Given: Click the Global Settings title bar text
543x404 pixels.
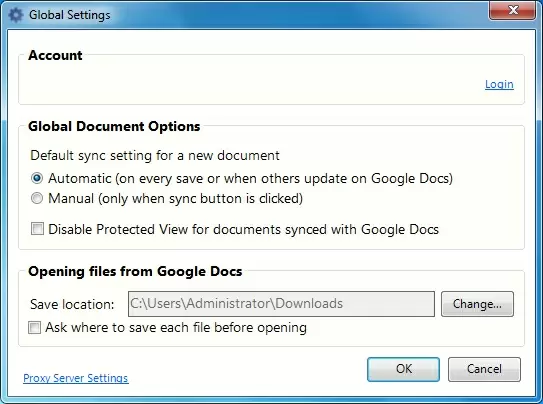Looking at the screenshot, I should (x=70, y=15).
